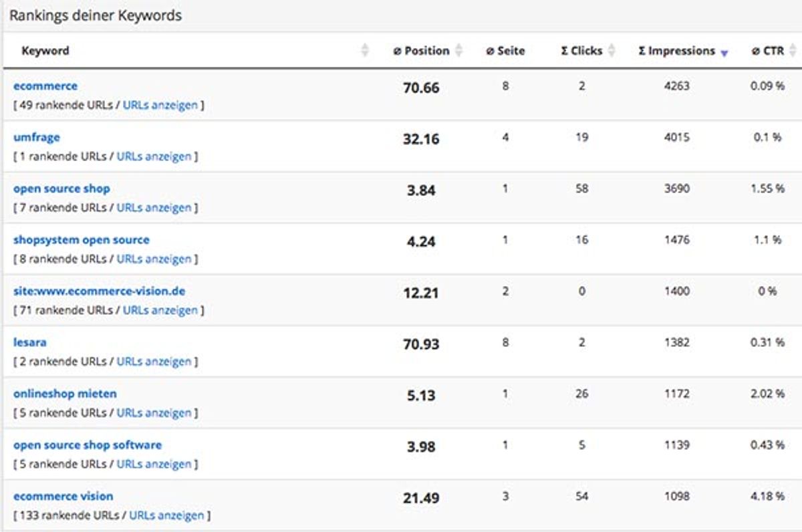Open the open source shop keyword
The width and height of the screenshot is (802, 532).
pos(61,189)
